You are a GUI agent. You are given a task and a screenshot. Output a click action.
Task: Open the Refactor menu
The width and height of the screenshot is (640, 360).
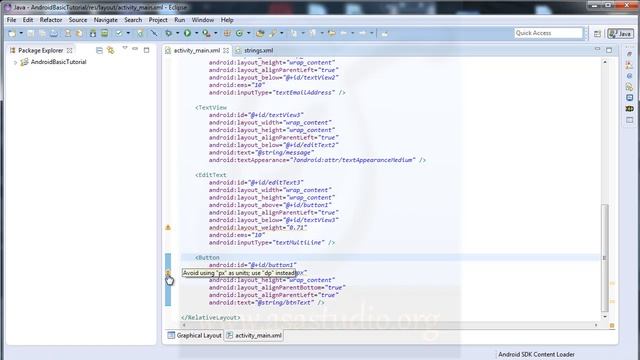(x=51, y=20)
